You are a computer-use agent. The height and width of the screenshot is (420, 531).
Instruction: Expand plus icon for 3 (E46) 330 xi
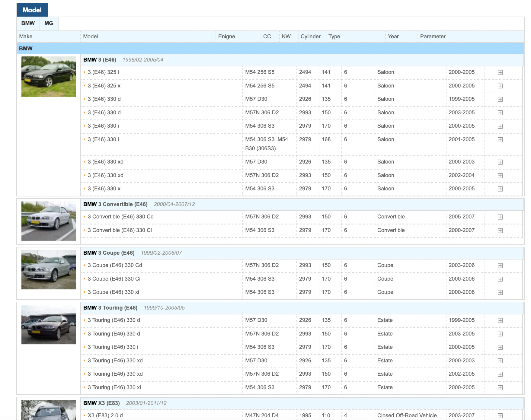click(x=500, y=189)
